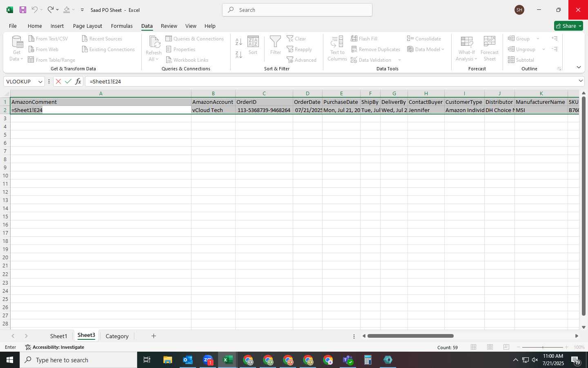Click Consolidate

[x=424, y=38]
